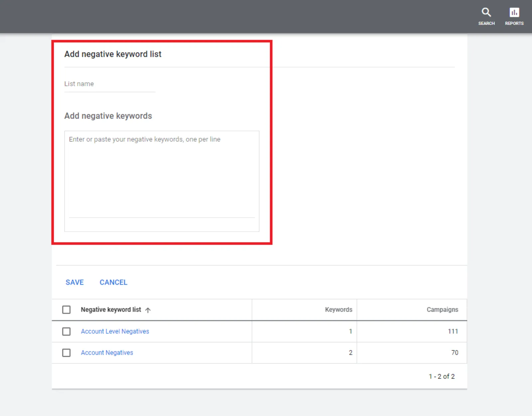
Task: Click keyword count 1 for Account Level Negatives
Action: 350,331
